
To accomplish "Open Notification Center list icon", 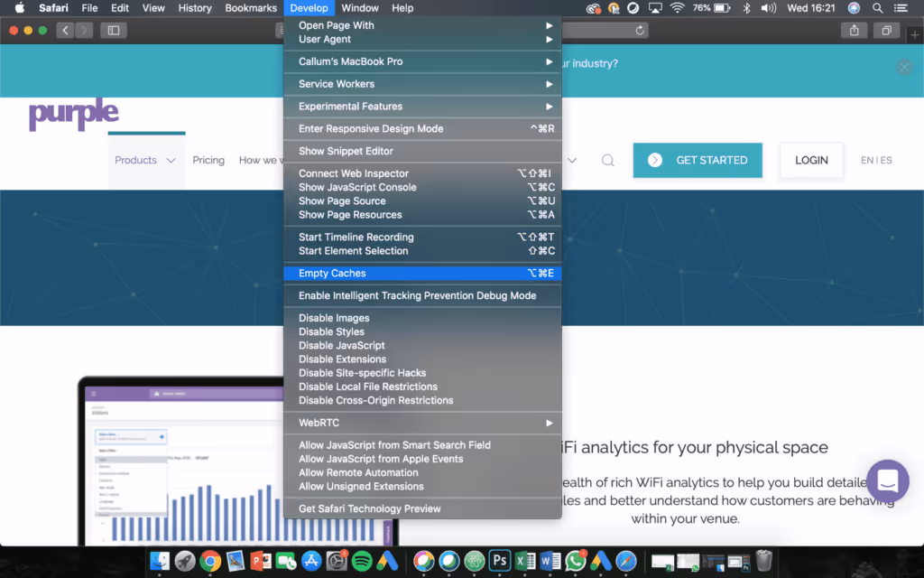I will click(x=901, y=7).
